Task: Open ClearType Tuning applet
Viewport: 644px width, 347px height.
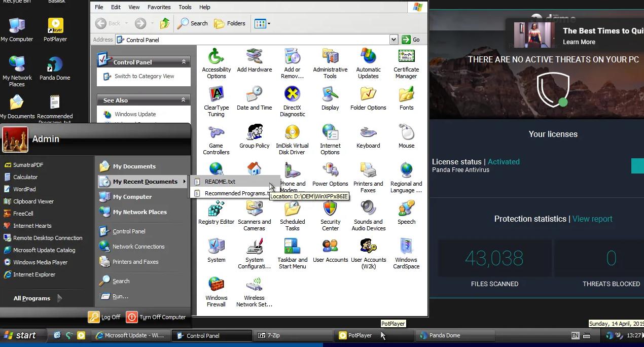Action: tap(217, 101)
